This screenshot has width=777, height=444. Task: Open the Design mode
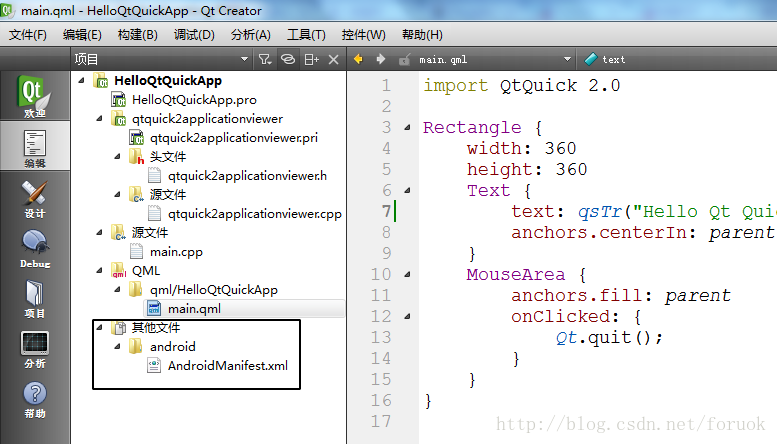(x=35, y=199)
